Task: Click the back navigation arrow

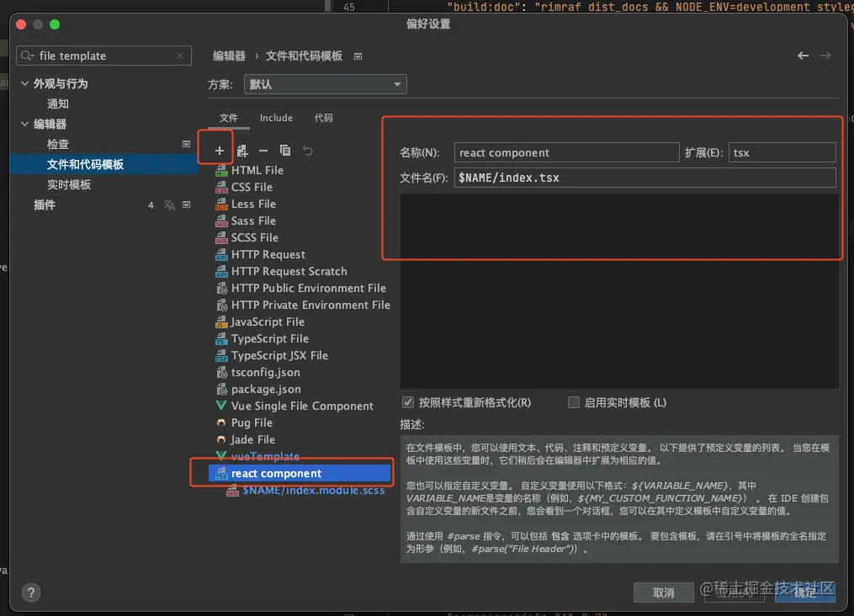Action: point(802,55)
